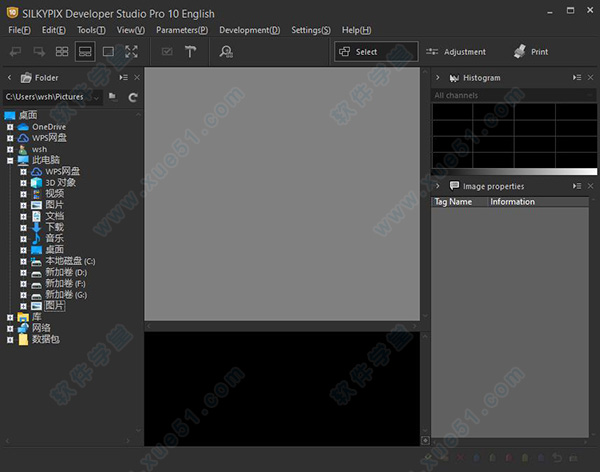This screenshot has height=472, width=600.
Task: Select the 视频 folder in tree
Action: point(55,194)
